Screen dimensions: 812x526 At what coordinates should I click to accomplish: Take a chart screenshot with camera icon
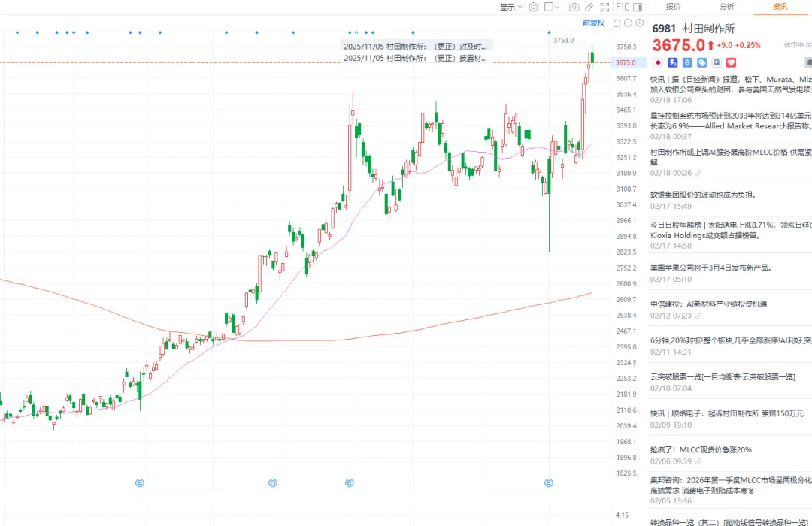point(574,7)
